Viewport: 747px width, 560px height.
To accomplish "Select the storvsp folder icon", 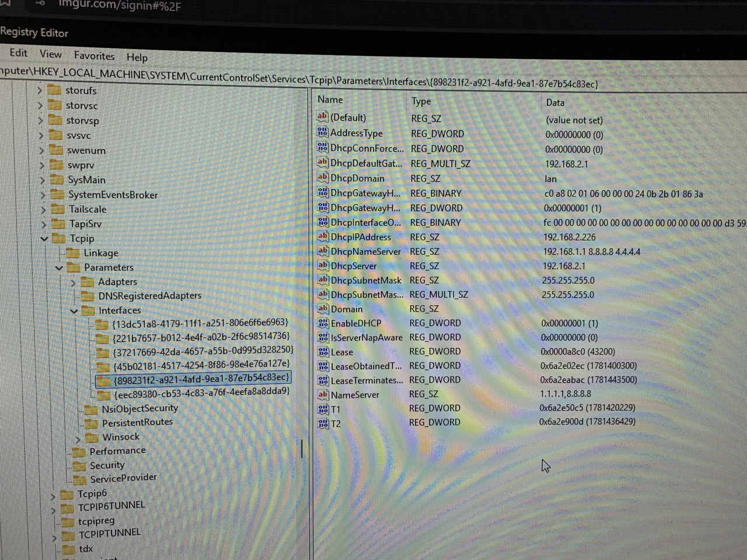I will pyautogui.click(x=56, y=120).
